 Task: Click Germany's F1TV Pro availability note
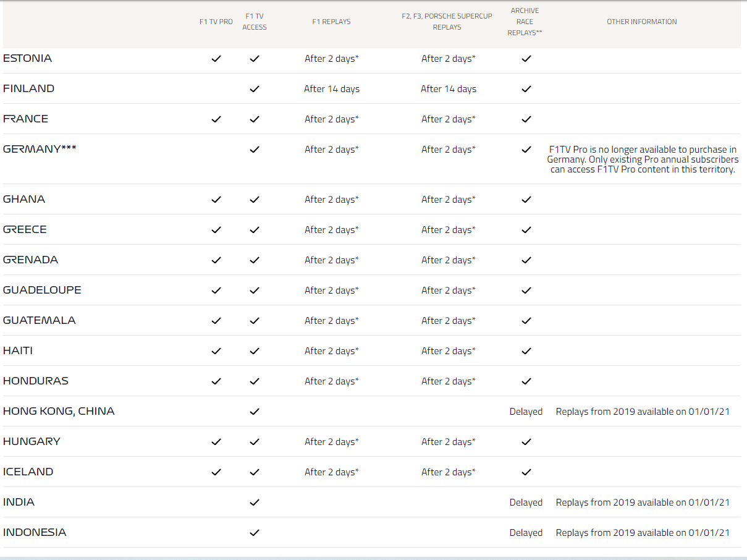643,159
